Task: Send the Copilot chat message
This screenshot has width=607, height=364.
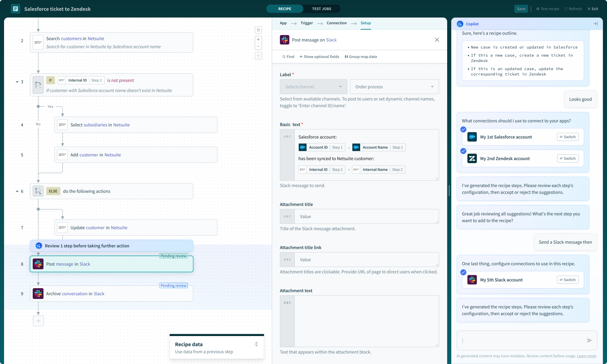Action: pos(590,341)
